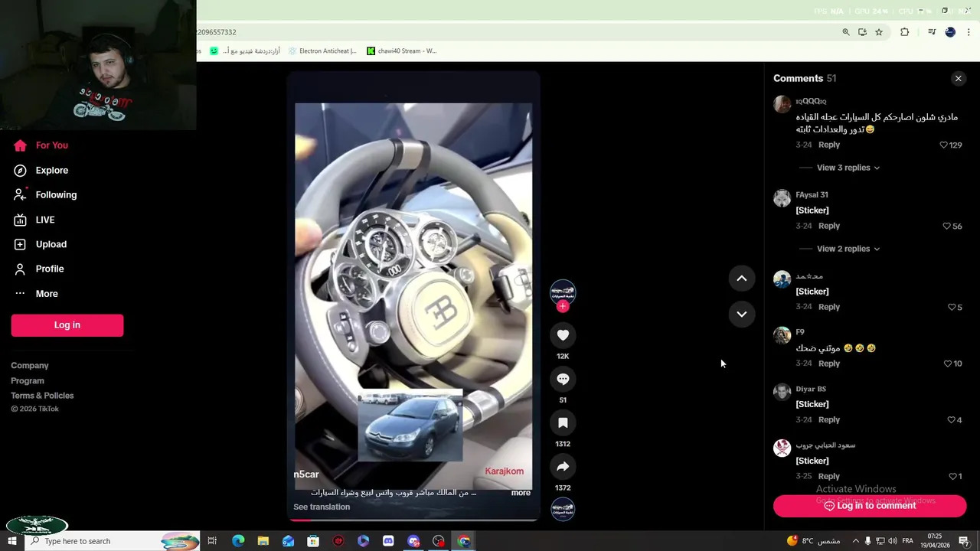Open the Chrome three-dot menu
The width and height of the screenshot is (980, 551).
pyautogui.click(x=969, y=32)
